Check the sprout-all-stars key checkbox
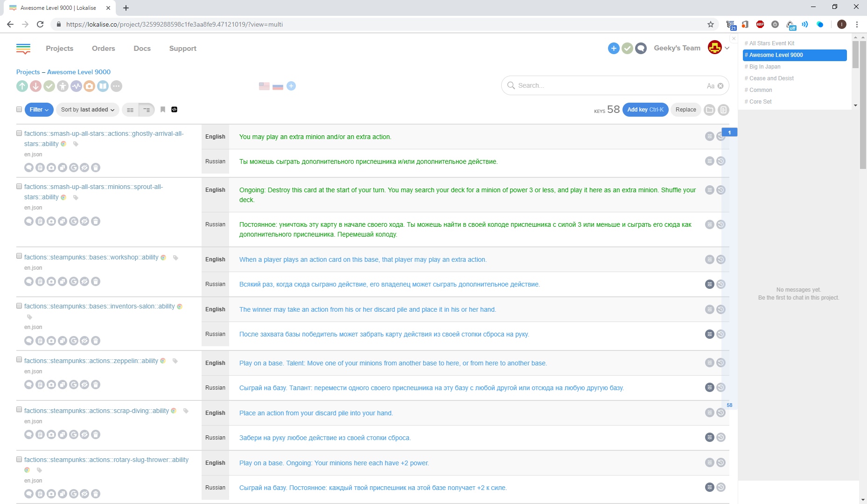Screen dimensions: 867x504 click(19, 186)
